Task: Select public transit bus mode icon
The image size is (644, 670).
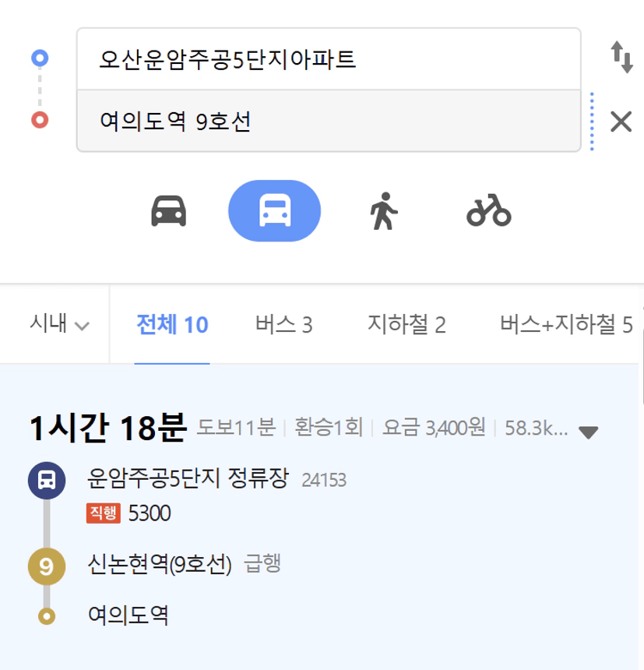Action: click(x=275, y=210)
